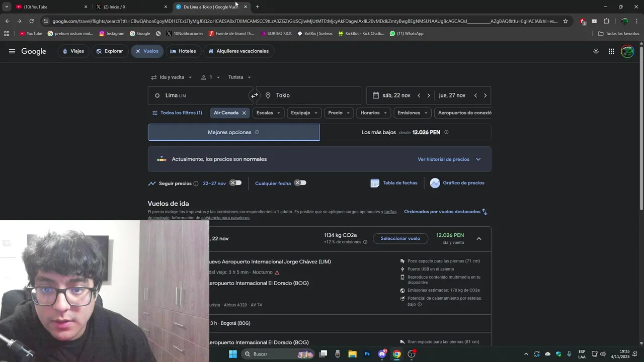Image resolution: width=644 pixels, height=362 pixels.
Task: Show info about the emissions percentage
Action: (365, 242)
